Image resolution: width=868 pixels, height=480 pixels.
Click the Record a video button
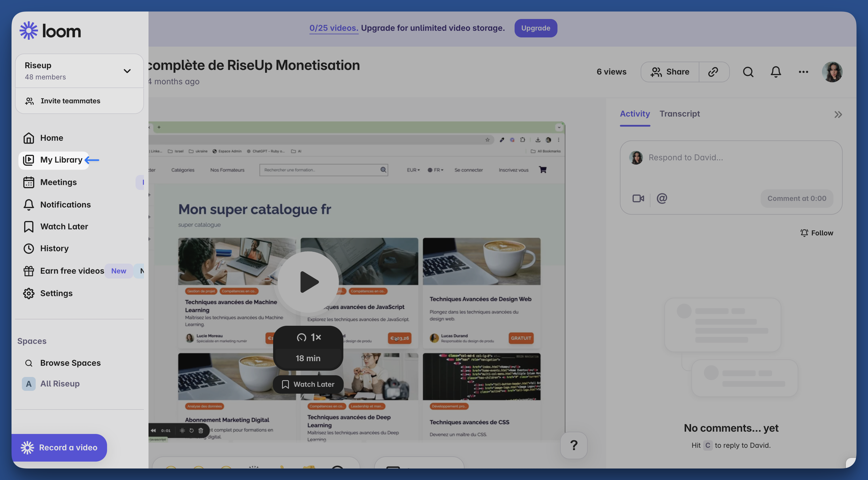(59, 447)
